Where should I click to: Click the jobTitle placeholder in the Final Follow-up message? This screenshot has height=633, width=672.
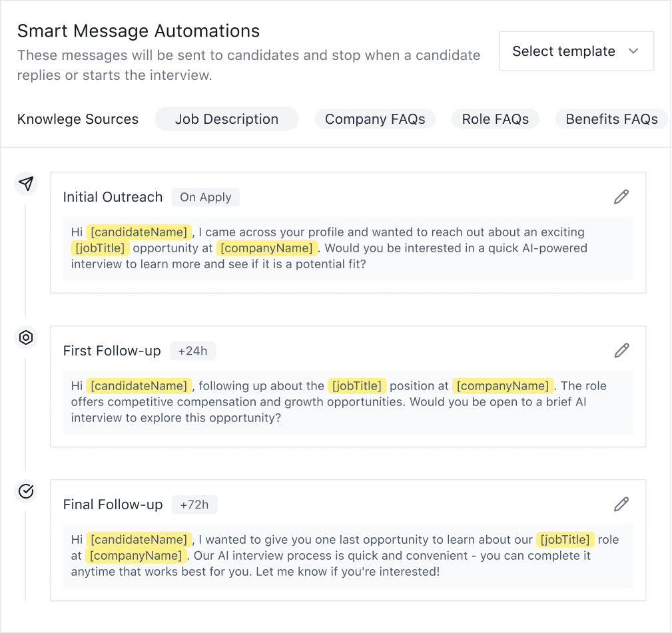565,539
